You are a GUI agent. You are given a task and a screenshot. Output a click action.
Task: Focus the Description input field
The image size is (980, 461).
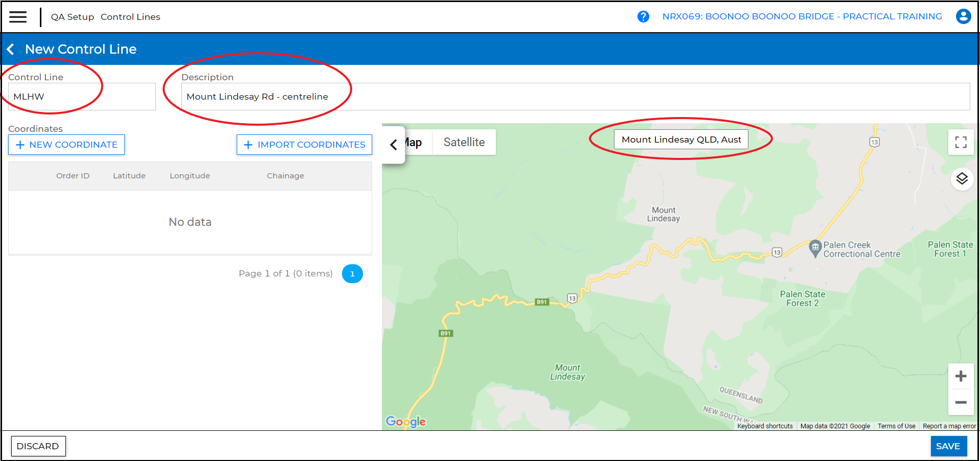[576, 97]
